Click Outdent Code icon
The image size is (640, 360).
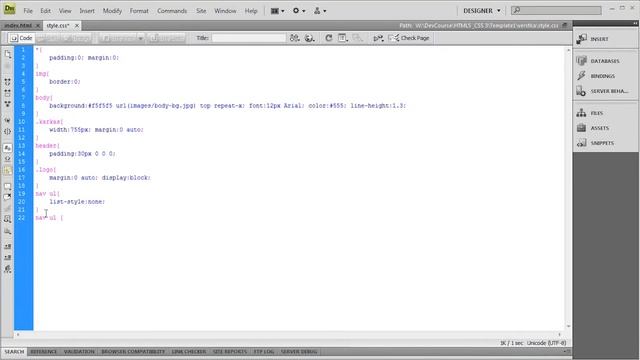coord(7,258)
